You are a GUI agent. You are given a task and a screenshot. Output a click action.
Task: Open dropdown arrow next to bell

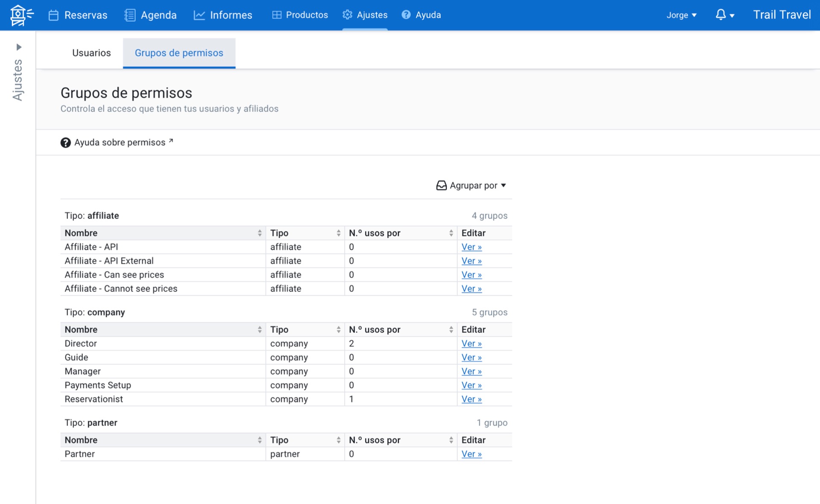[732, 16]
